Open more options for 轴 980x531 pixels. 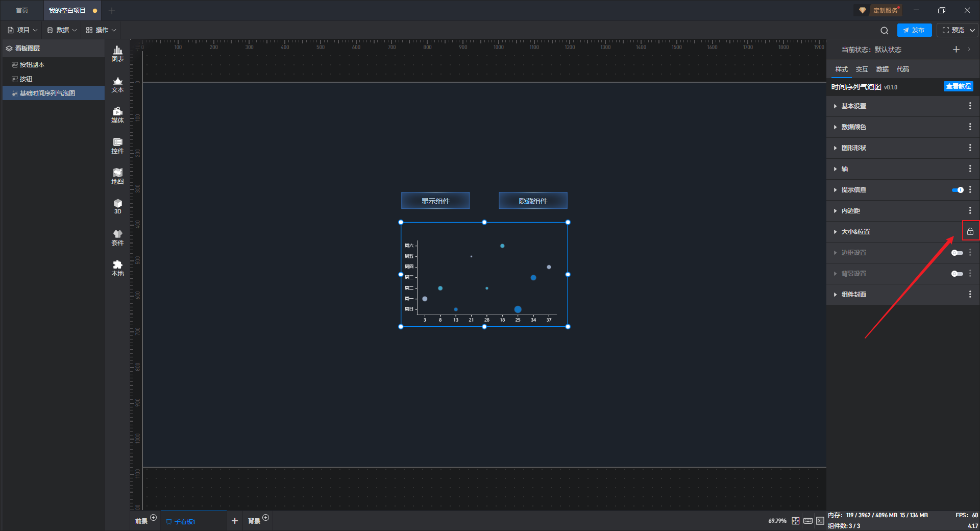click(970, 168)
